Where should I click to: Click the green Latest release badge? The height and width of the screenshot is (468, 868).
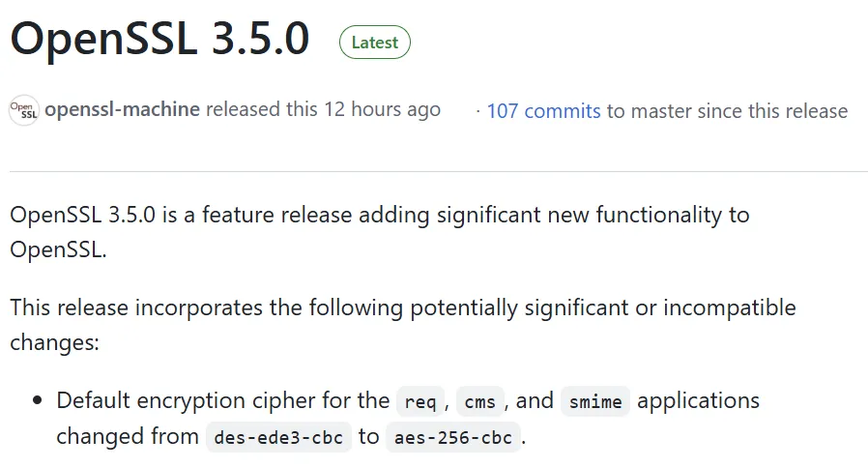pyautogui.click(x=374, y=43)
